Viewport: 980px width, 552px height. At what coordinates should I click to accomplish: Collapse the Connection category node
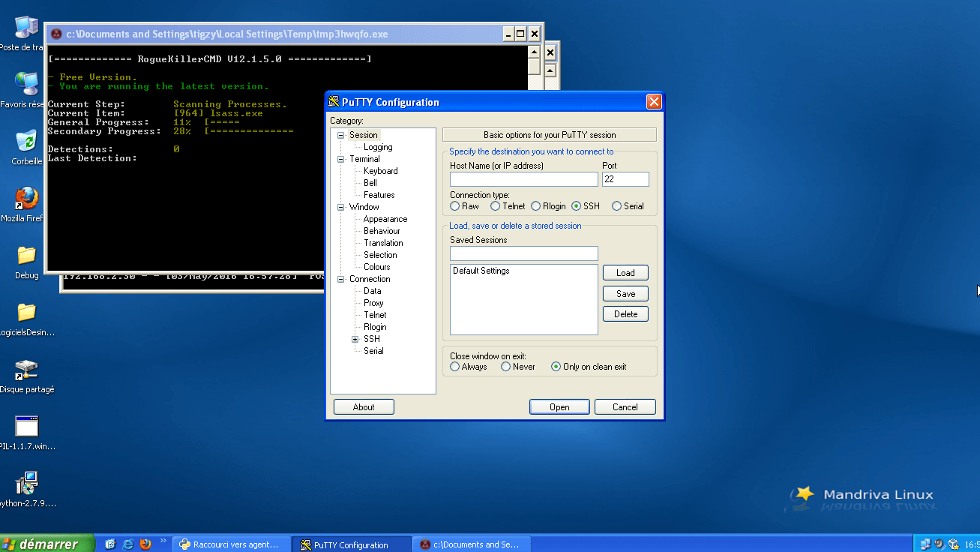pyautogui.click(x=341, y=279)
